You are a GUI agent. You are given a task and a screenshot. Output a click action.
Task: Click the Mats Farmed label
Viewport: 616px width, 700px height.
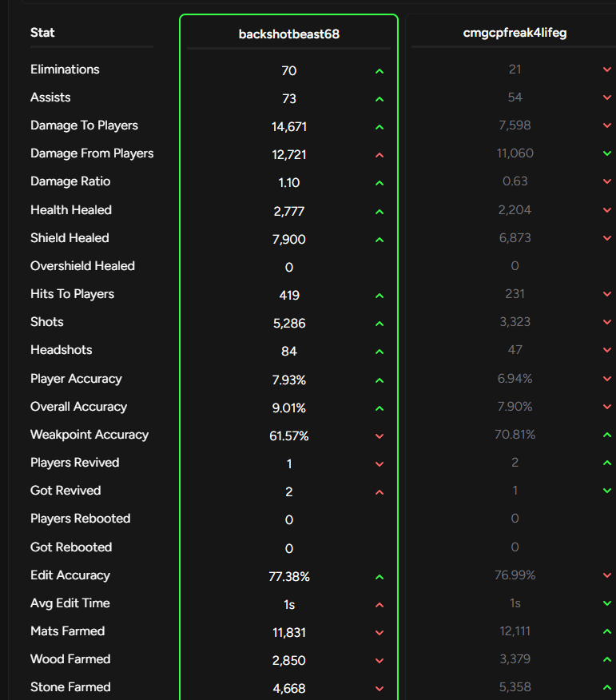67,631
